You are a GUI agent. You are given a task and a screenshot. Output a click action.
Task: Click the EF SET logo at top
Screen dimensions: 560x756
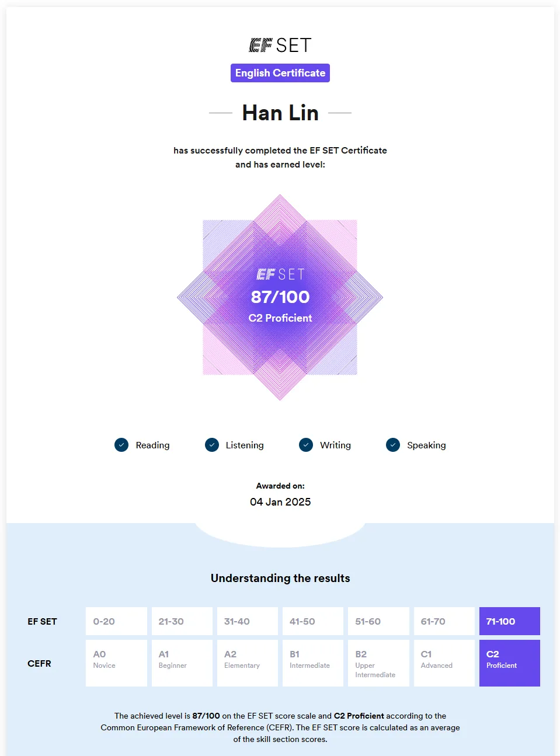point(280,45)
